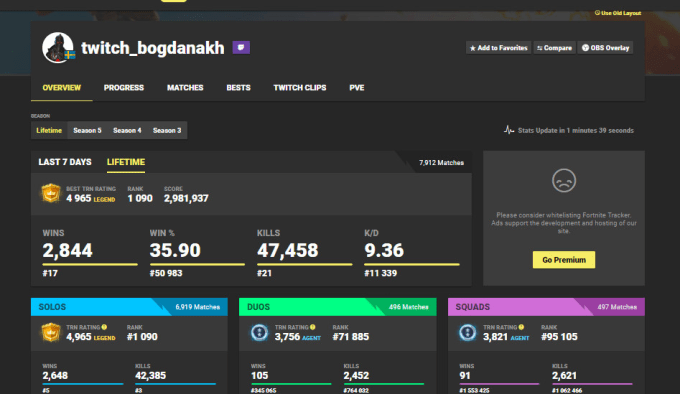The image size is (680, 394).
Task: Click the sad face ad-block icon
Action: click(x=564, y=180)
